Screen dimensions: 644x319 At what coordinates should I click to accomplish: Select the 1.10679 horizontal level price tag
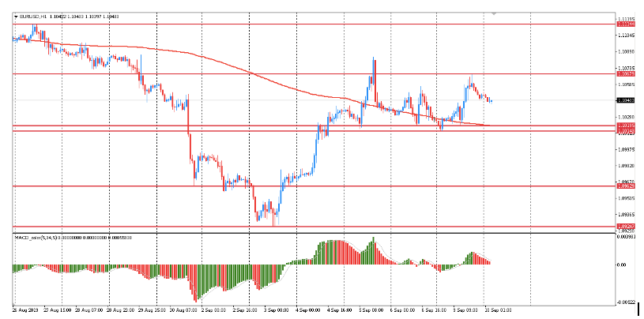pyautogui.click(x=626, y=74)
